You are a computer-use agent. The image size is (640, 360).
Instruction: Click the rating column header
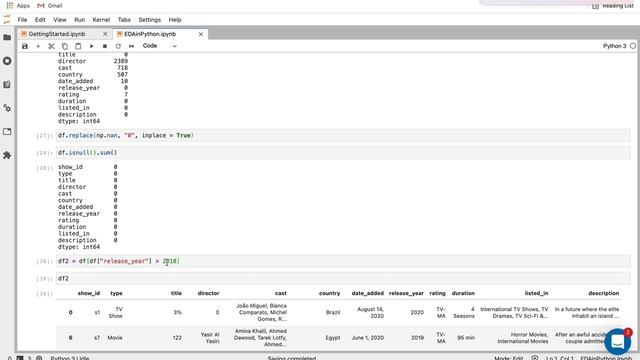437,293
